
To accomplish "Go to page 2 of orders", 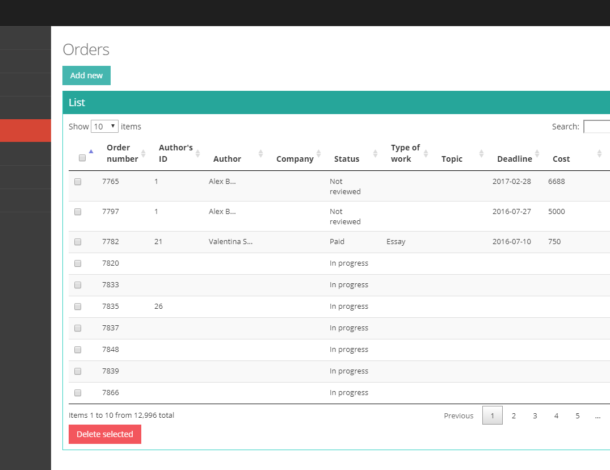I will (513, 416).
